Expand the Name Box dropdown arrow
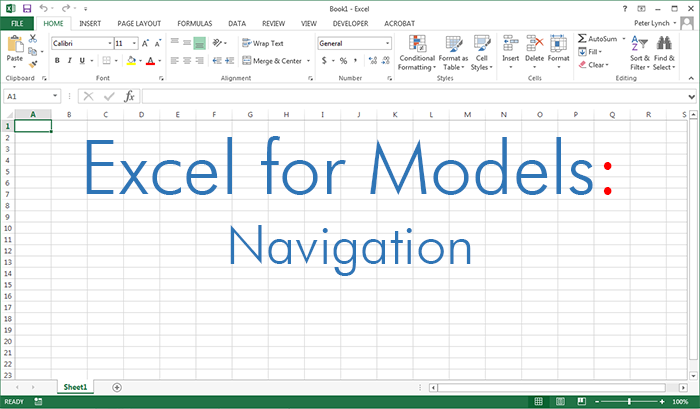This screenshot has height=409, width=700. (x=55, y=96)
